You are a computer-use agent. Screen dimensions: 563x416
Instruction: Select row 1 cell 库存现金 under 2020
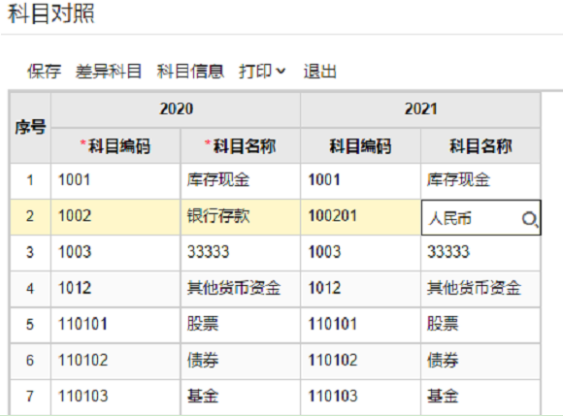(241, 180)
